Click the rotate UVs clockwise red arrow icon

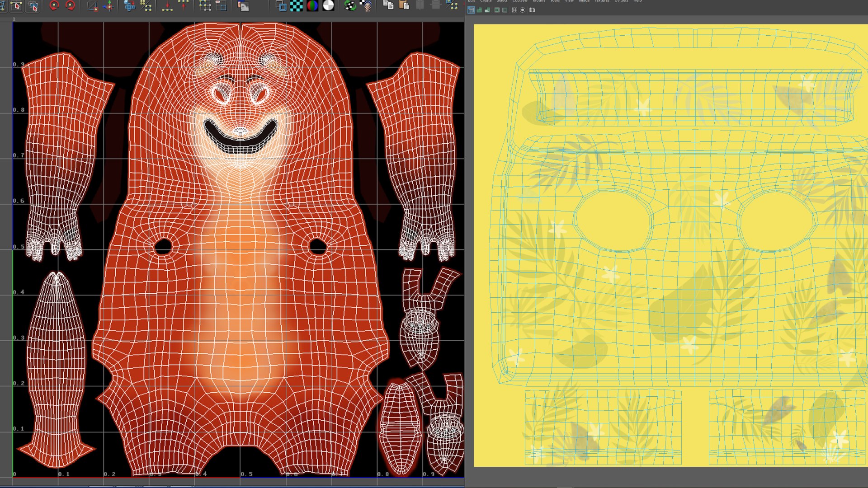pyautogui.click(x=71, y=5)
